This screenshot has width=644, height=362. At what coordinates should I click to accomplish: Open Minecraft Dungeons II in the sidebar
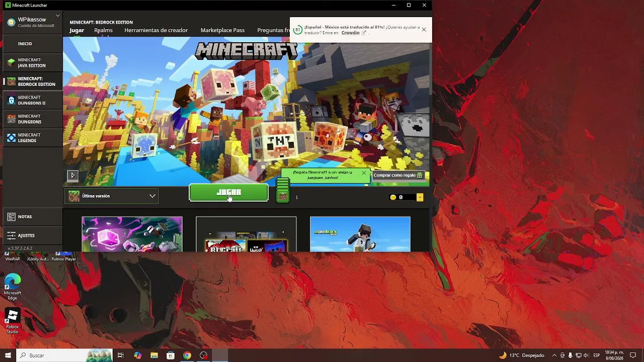click(33, 100)
